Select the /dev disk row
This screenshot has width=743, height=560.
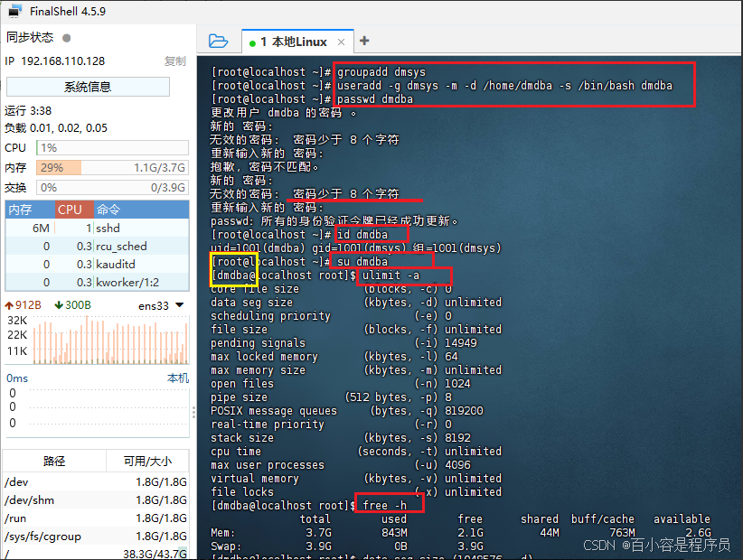pyautogui.click(x=96, y=482)
